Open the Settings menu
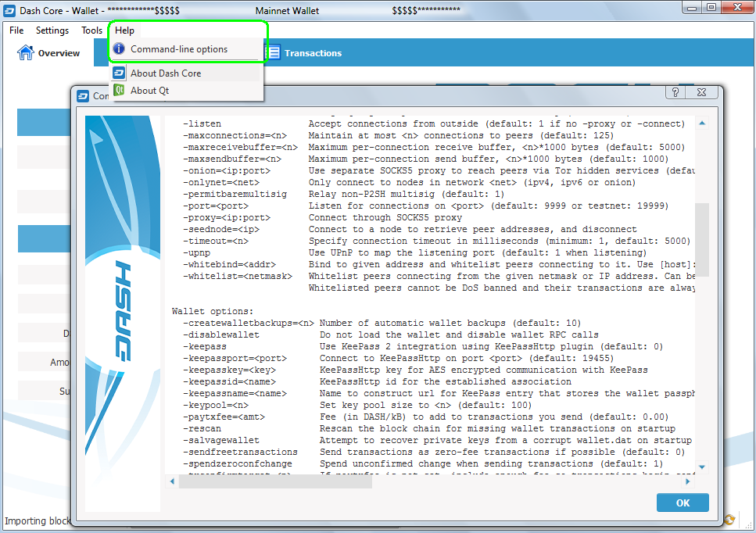This screenshot has width=756, height=533. [52, 30]
